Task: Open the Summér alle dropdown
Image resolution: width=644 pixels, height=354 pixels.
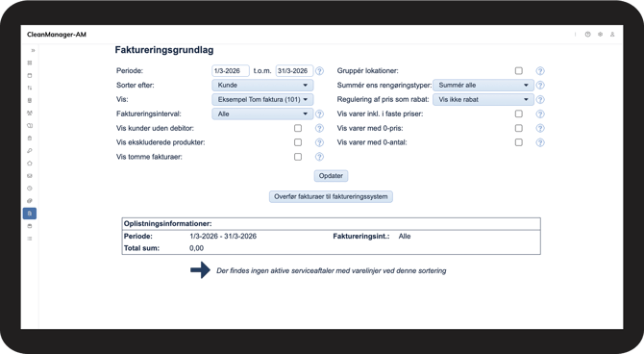Action: click(483, 85)
